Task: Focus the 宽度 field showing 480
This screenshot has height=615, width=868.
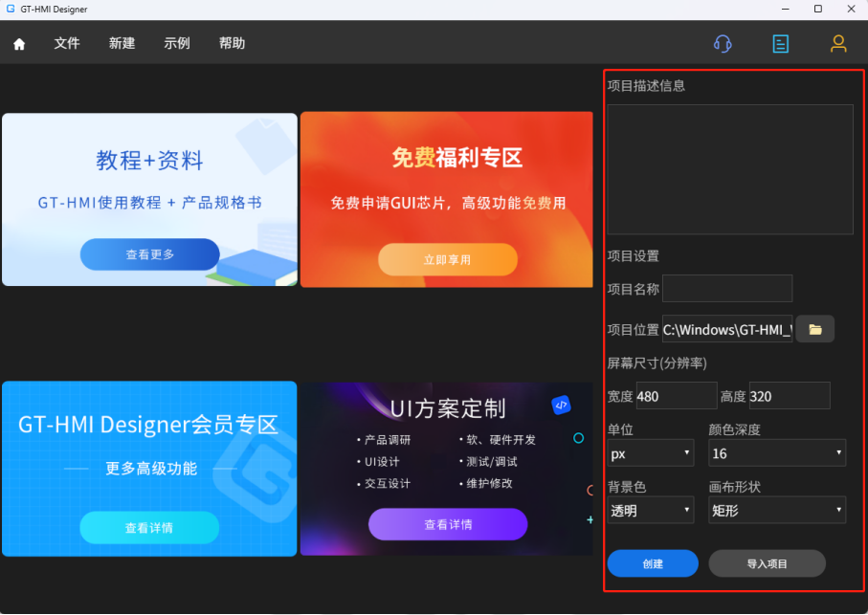Action: tap(677, 395)
